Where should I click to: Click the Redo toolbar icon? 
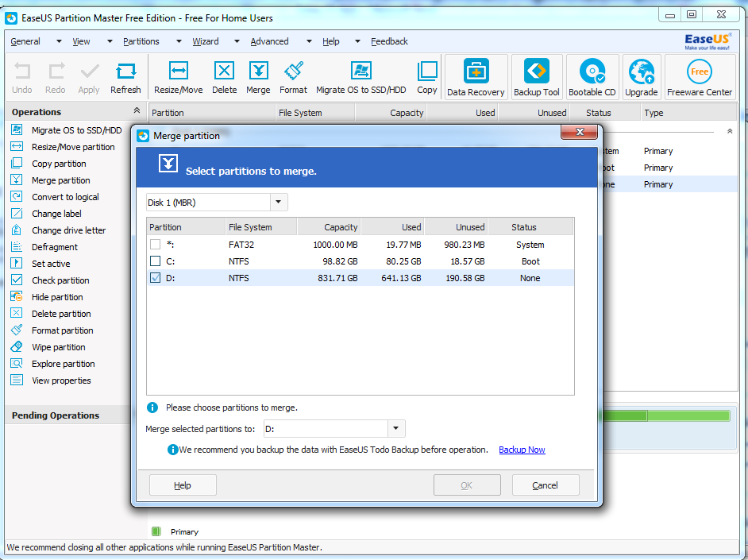tap(56, 78)
